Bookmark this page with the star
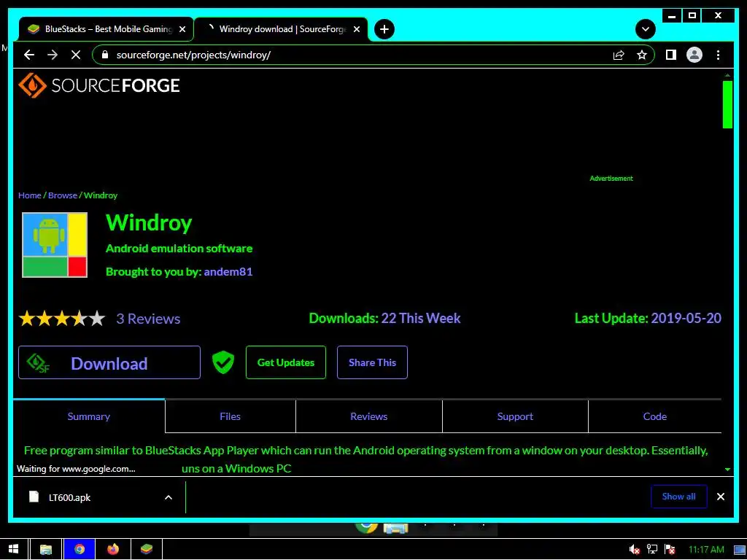 pos(642,55)
